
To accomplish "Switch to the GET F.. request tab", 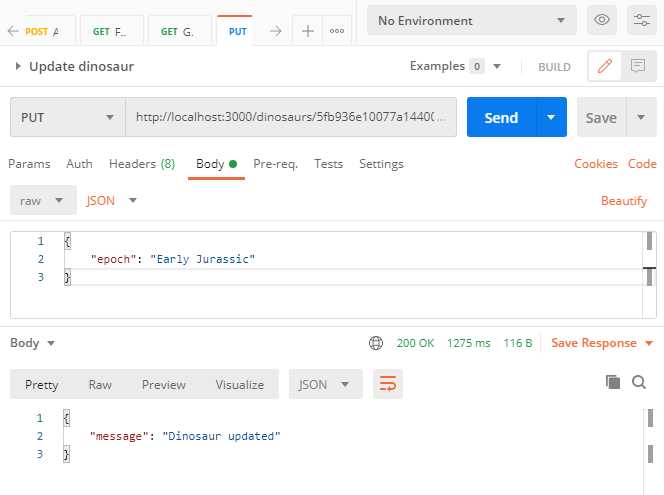I will [x=112, y=31].
